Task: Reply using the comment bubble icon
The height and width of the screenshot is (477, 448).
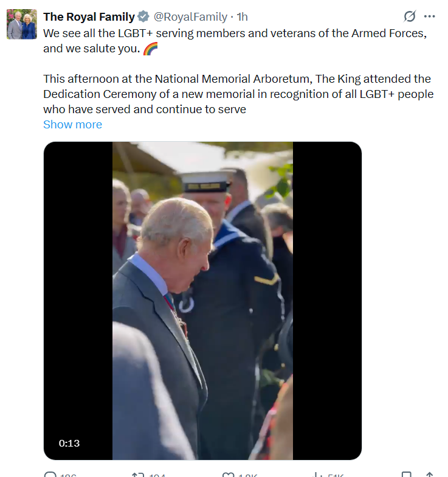Action: pyautogui.click(x=50, y=475)
